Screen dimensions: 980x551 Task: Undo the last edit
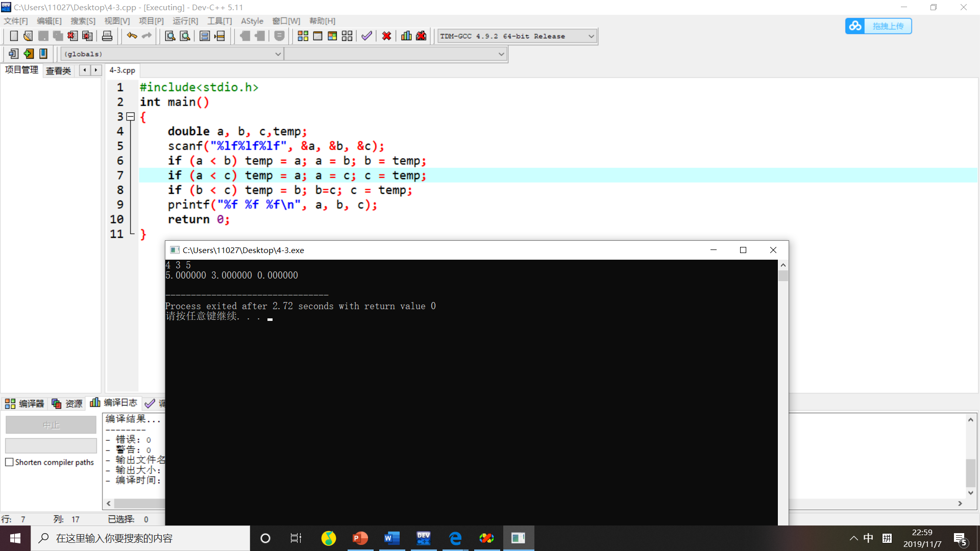(132, 36)
